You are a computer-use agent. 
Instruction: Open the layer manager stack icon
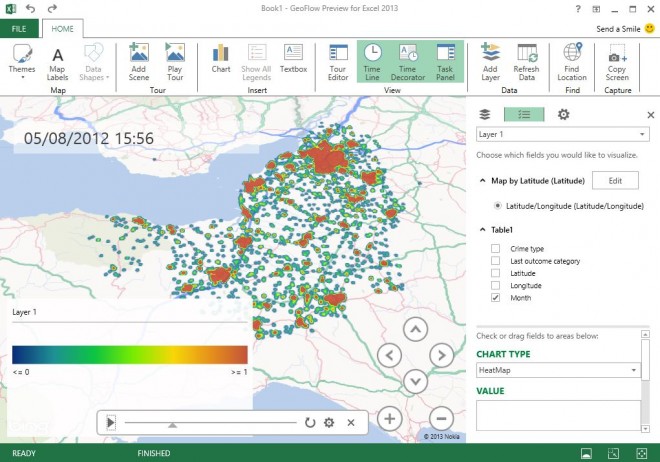[x=485, y=114]
